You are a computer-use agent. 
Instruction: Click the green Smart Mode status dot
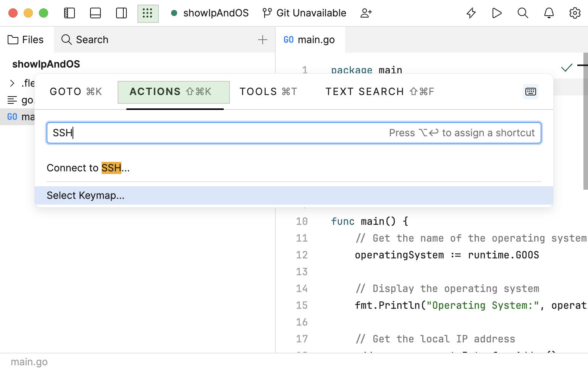(x=174, y=13)
